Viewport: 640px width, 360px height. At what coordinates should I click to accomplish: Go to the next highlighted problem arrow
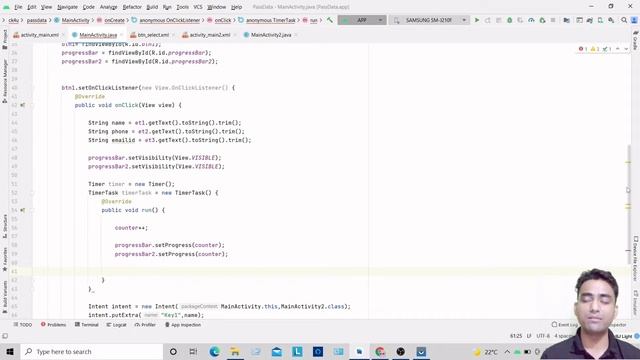[x=626, y=49]
